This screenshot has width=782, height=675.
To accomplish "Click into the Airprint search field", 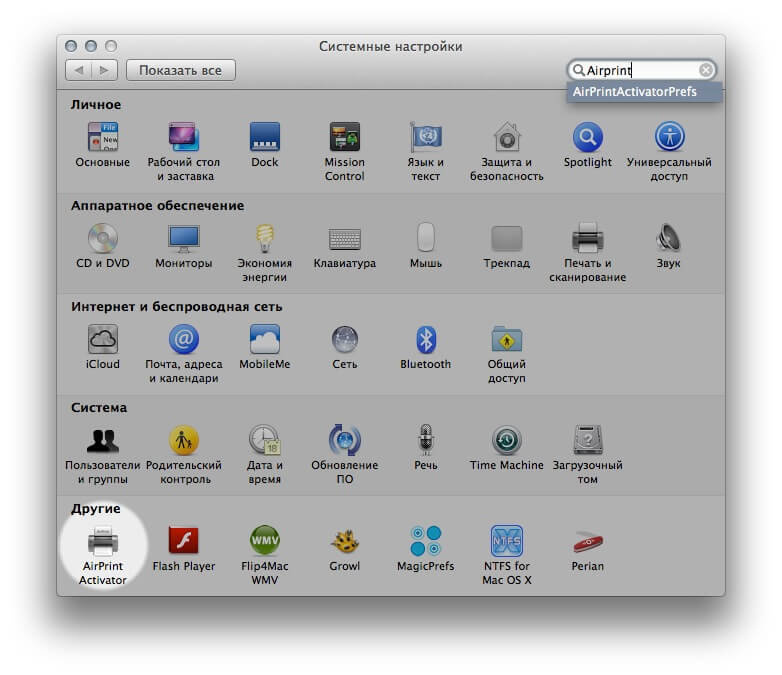I will (641, 70).
